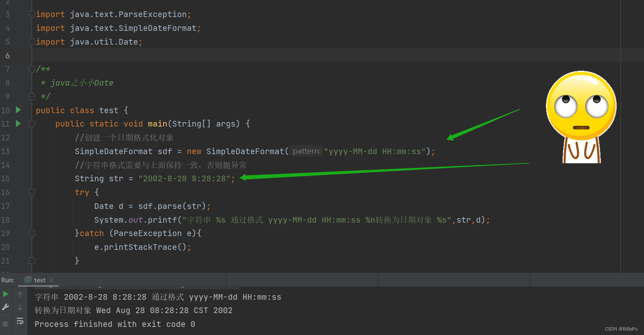The image size is (644, 335).
Task: Click 'java.util.Date' import text
Action: pyautogui.click(x=104, y=42)
